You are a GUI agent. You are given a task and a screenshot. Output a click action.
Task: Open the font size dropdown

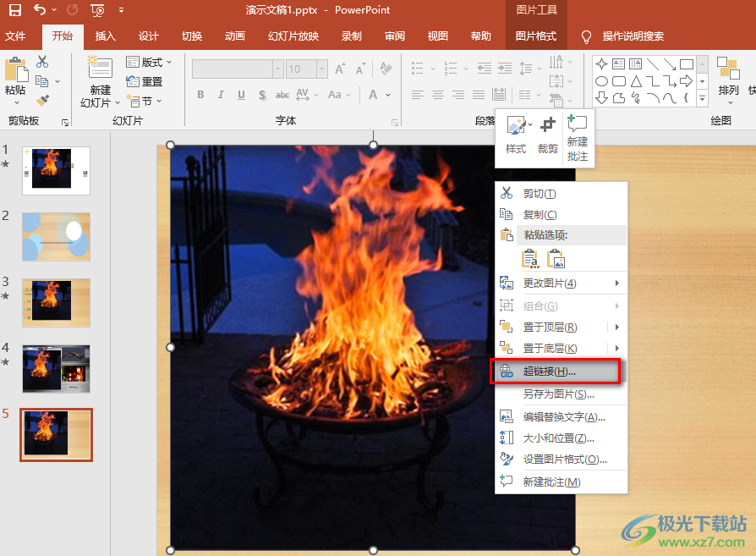coord(322,69)
